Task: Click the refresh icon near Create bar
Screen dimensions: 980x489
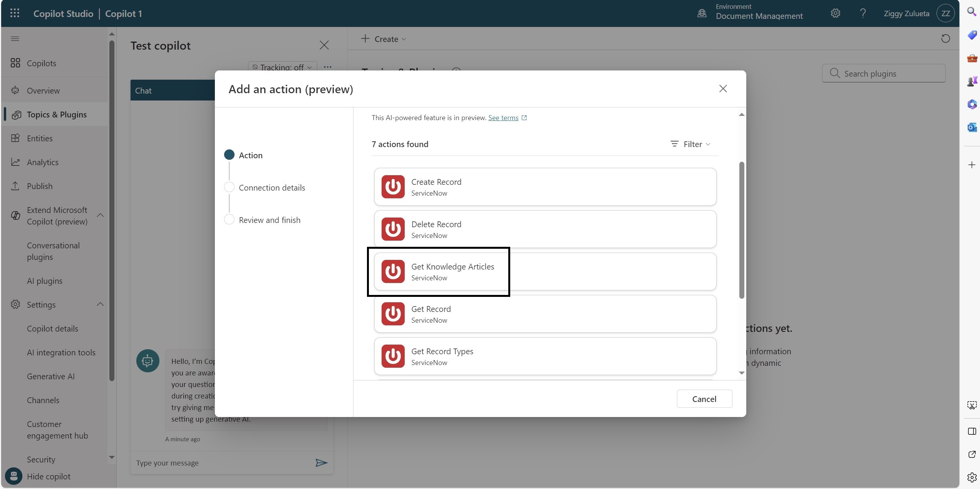Action: pyautogui.click(x=945, y=39)
